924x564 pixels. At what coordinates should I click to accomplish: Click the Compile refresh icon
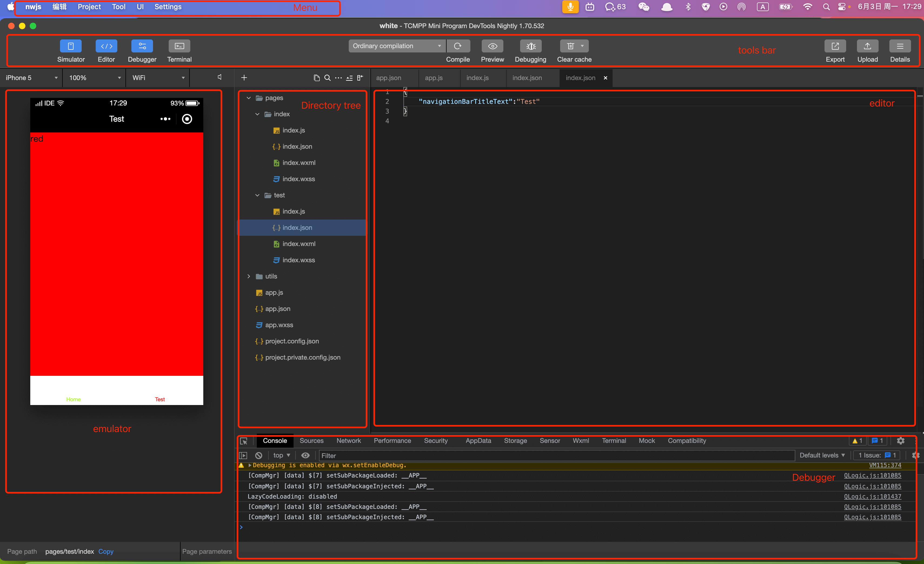point(457,46)
